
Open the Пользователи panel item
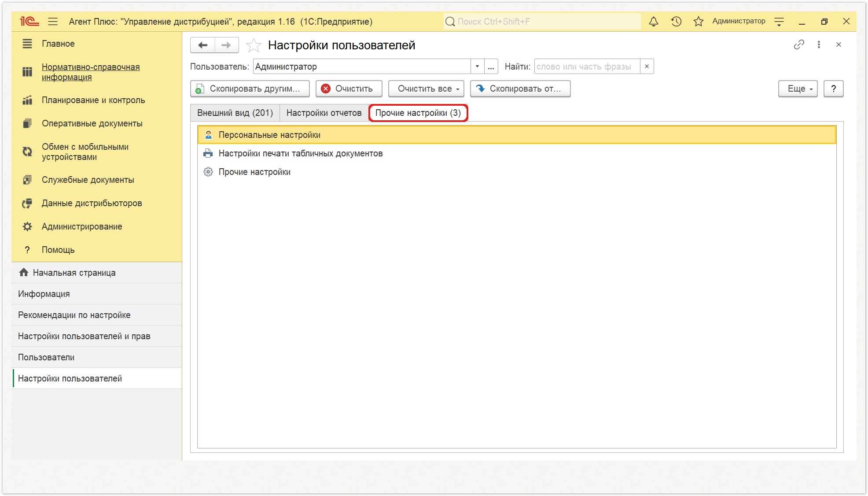pyautogui.click(x=97, y=357)
